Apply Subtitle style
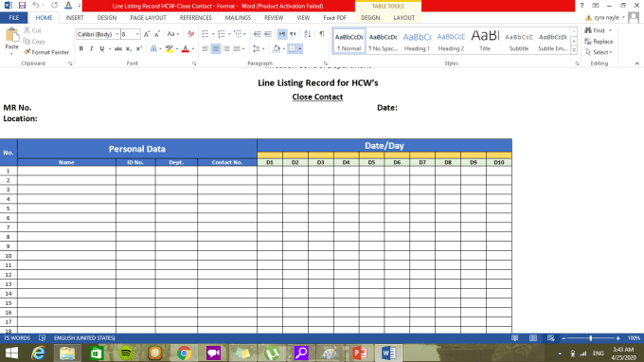644x362 pixels. point(519,41)
